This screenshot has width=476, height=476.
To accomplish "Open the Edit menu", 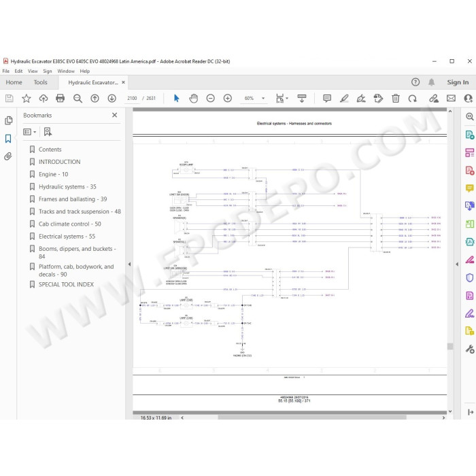I will (18, 71).
